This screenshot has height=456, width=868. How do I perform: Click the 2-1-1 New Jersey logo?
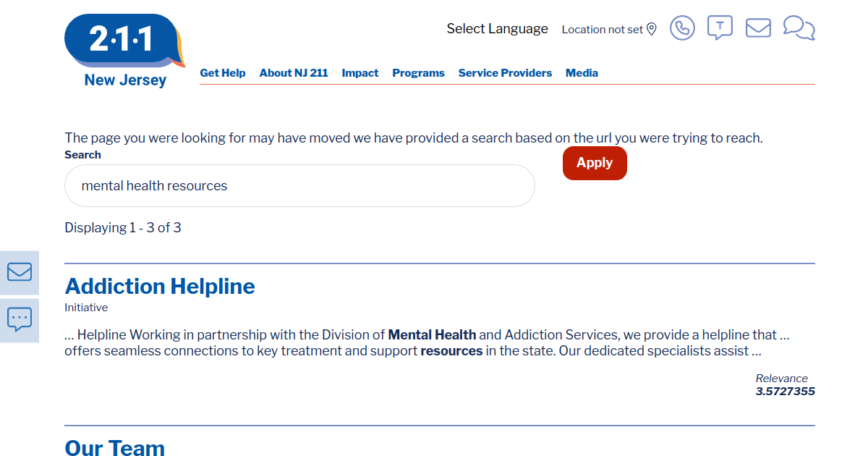click(124, 51)
